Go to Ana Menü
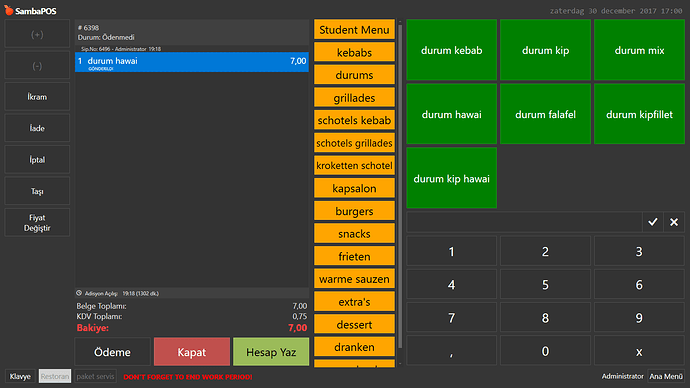The height and width of the screenshot is (388, 690). [666, 376]
